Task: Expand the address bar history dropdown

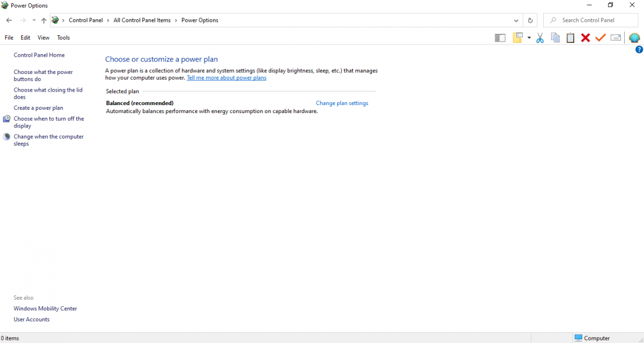Action: click(x=516, y=20)
